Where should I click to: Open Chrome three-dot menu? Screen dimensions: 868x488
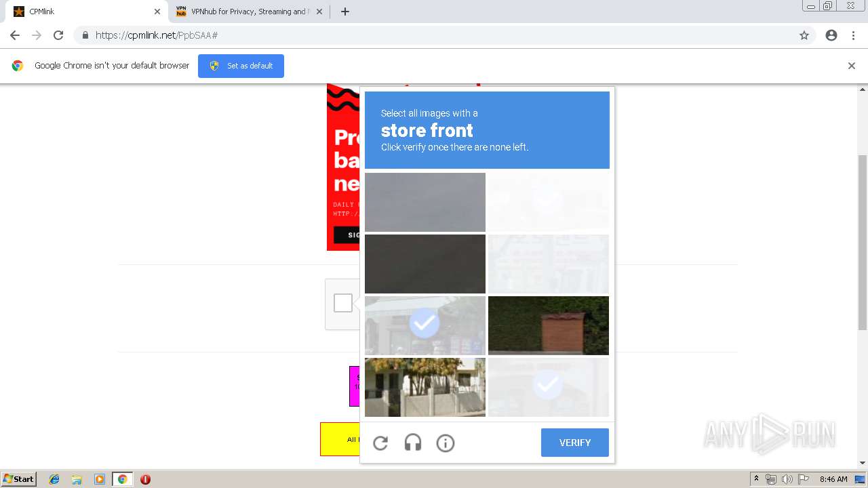(853, 35)
